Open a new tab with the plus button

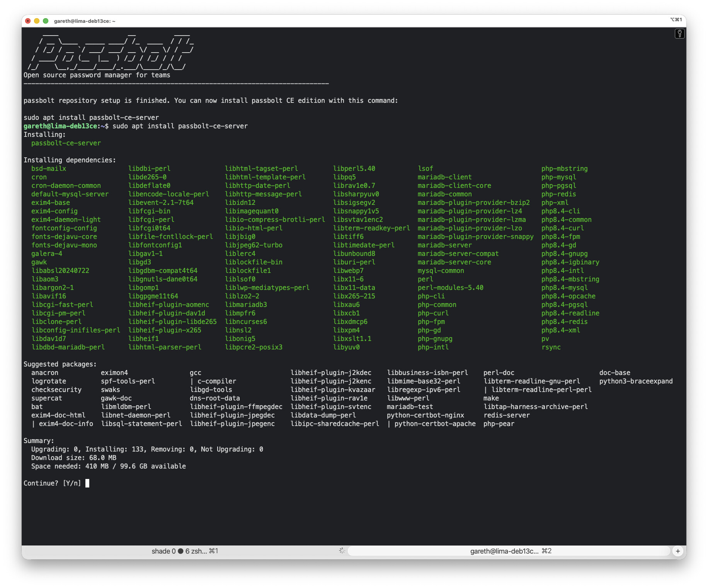click(x=678, y=551)
